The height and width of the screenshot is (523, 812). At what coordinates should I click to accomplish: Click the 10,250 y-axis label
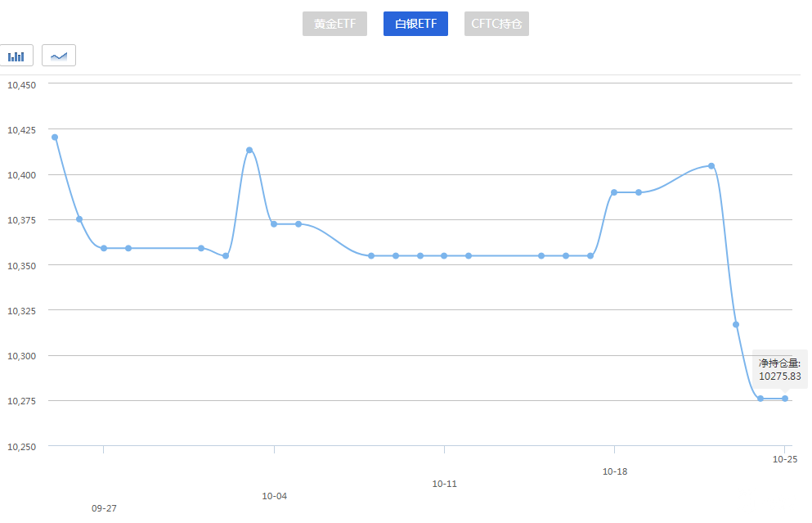click(x=22, y=447)
